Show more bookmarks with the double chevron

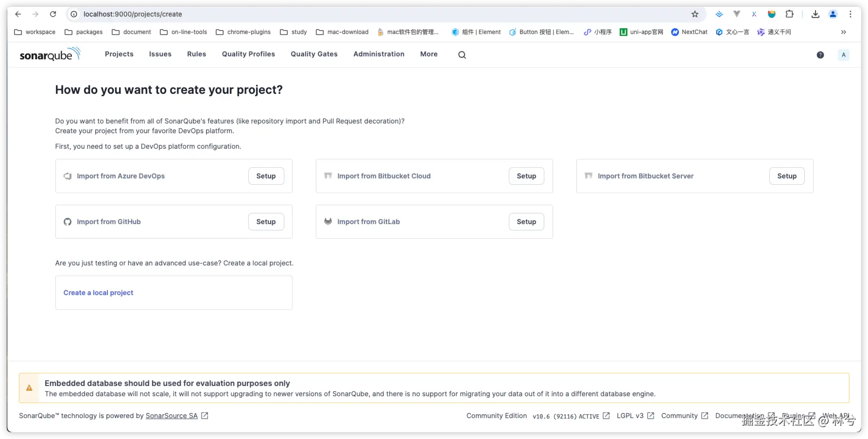point(844,32)
